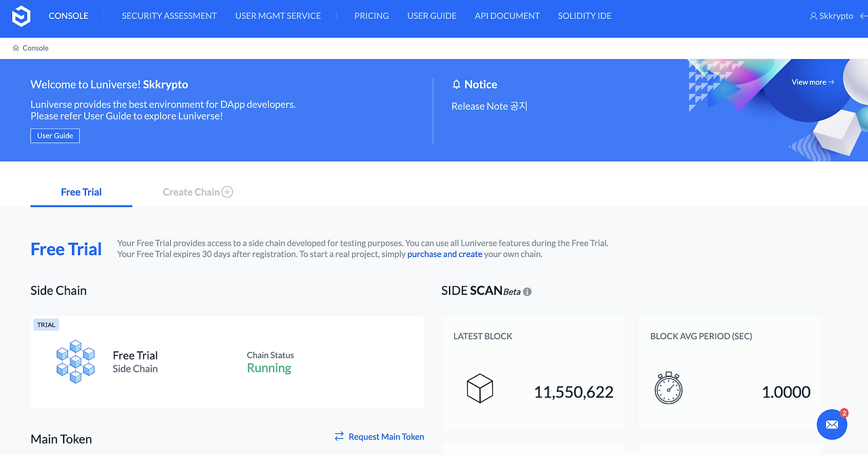Open the Release Note 공지 notice
This screenshot has height=455, width=868.
pyautogui.click(x=490, y=106)
